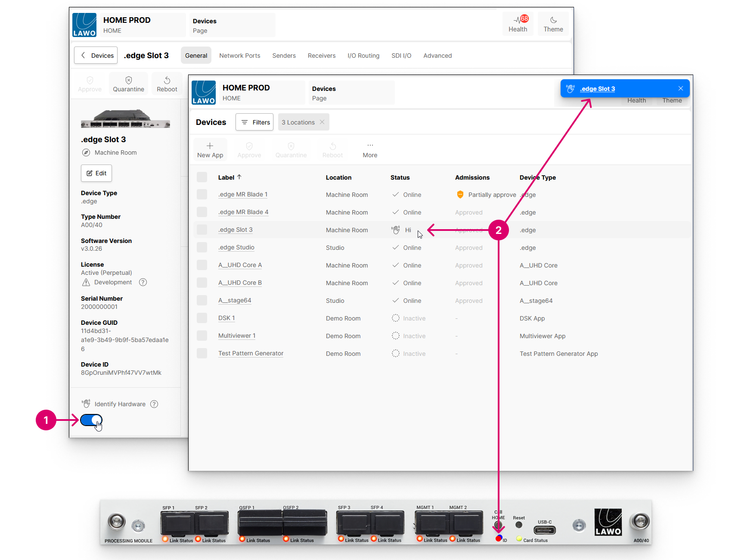Screen dimensions: 732x560
Task: Go back to Devices list
Action: [x=96, y=56]
